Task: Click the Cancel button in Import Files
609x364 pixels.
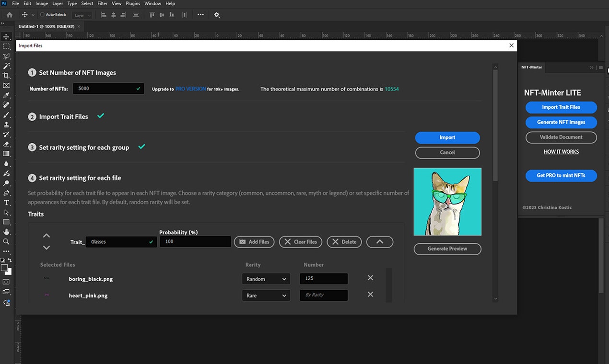Action: tap(447, 152)
